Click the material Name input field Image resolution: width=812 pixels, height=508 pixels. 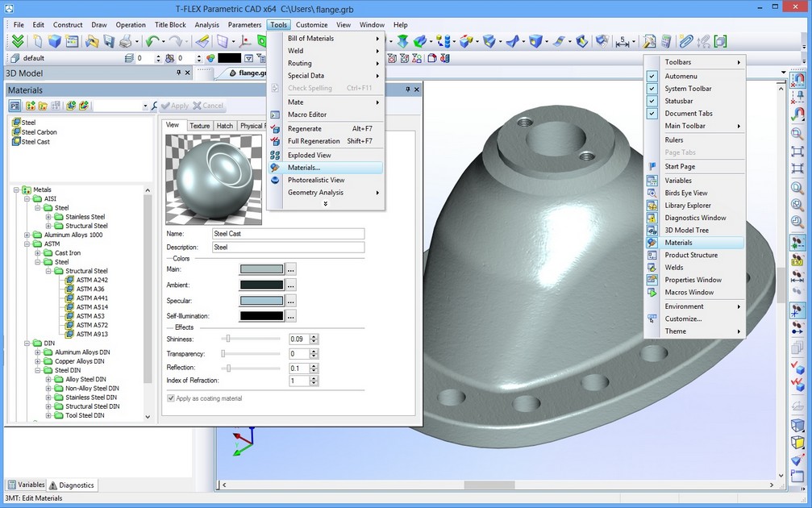pyautogui.click(x=288, y=234)
